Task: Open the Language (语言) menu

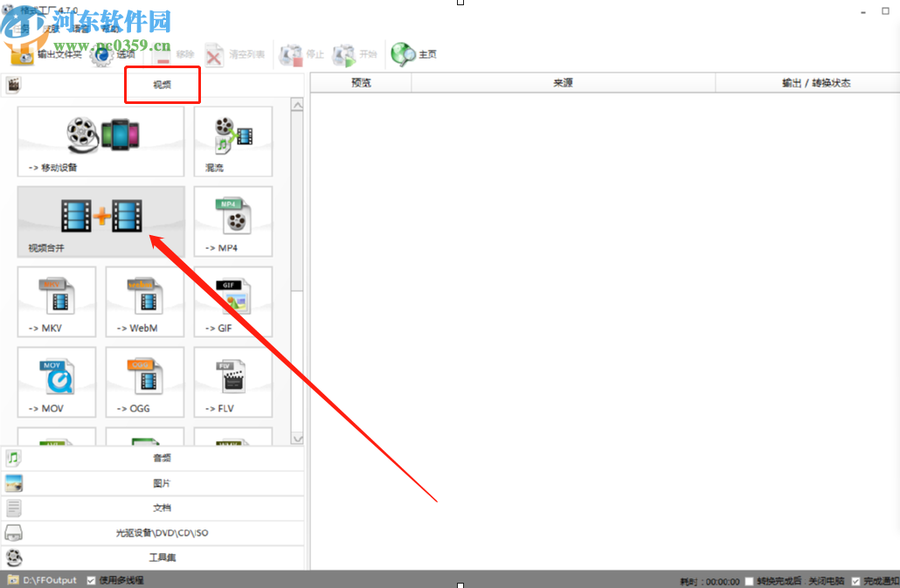Action: [x=80, y=29]
